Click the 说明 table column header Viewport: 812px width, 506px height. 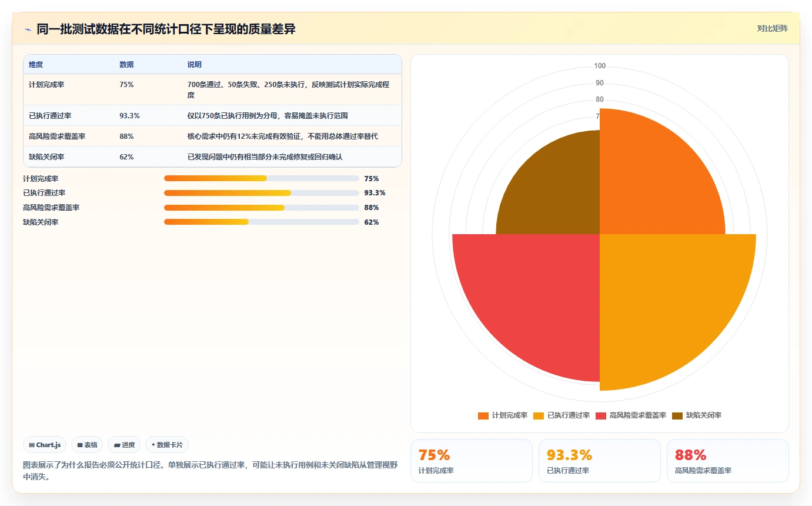195,65
